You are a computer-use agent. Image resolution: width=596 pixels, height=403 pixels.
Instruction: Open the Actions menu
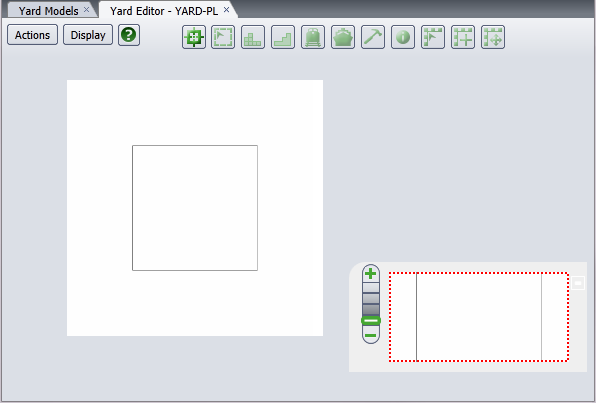tap(32, 35)
